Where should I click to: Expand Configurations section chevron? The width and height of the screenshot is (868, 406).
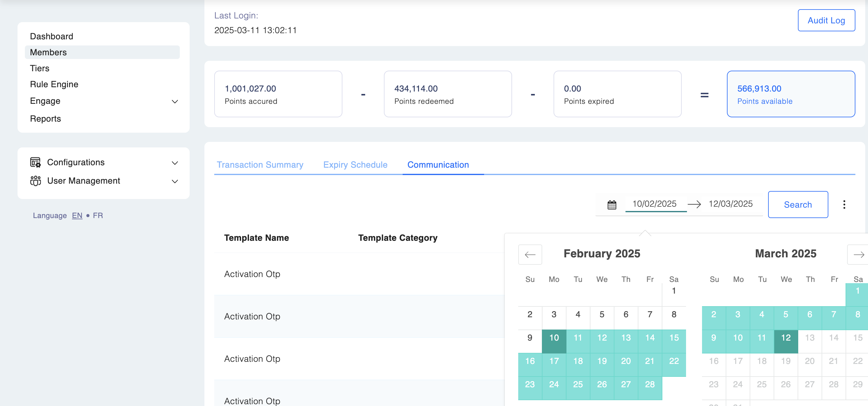[x=175, y=163]
